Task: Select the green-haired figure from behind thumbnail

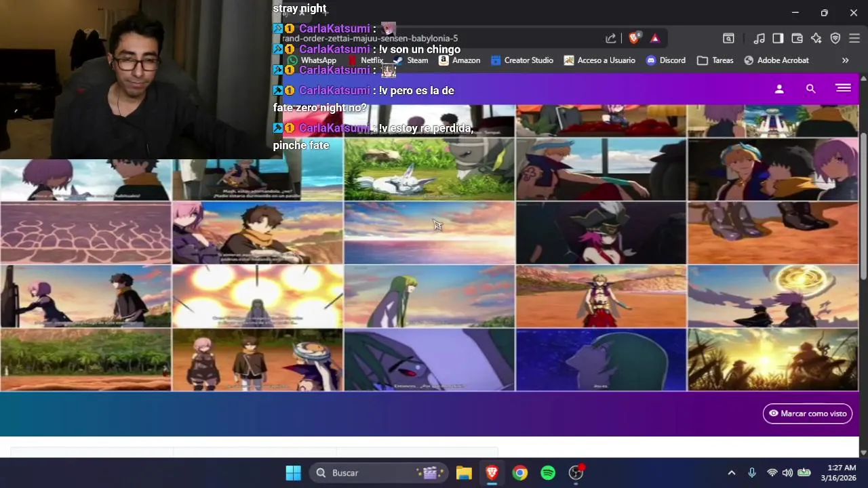Action: pyautogui.click(x=429, y=297)
